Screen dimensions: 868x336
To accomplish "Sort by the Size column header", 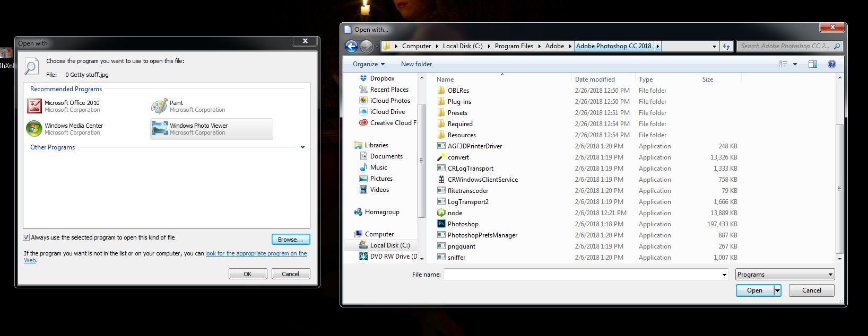I will pos(720,79).
